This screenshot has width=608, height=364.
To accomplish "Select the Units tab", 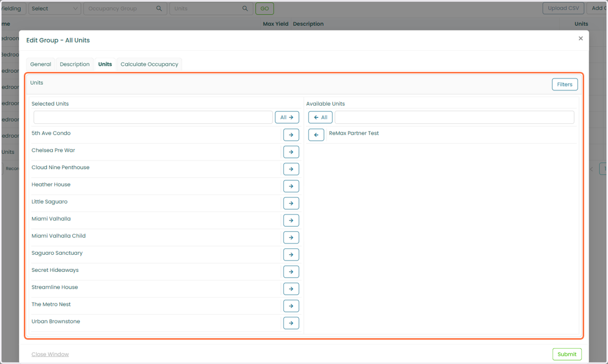I will [x=105, y=64].
